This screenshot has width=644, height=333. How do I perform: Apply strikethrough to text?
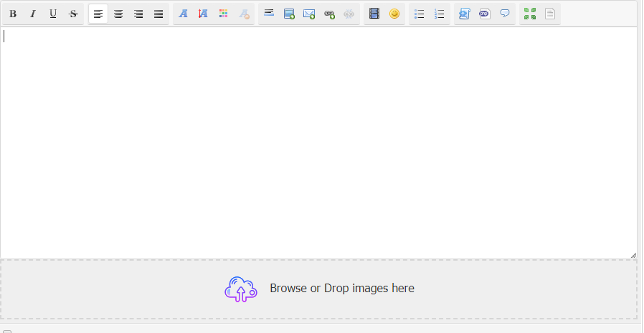(x=73, y=14)
